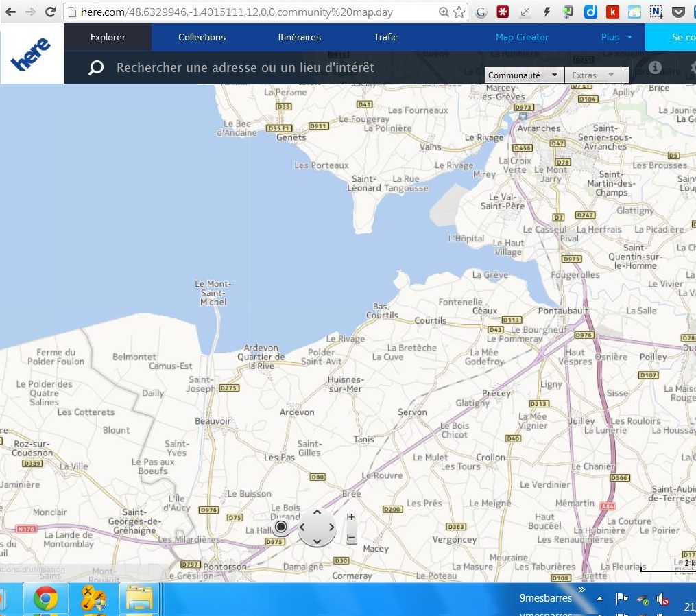Zoom in with the plus button

(x=352, y=517)
